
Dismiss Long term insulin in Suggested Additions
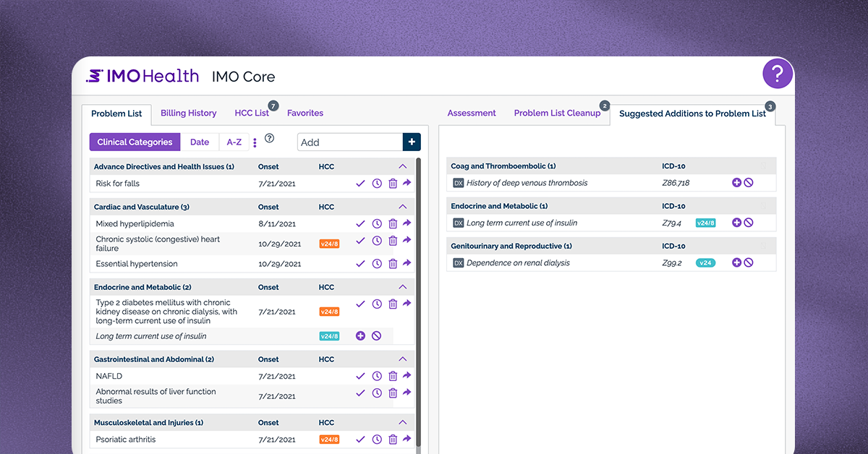tap(749, 223)
